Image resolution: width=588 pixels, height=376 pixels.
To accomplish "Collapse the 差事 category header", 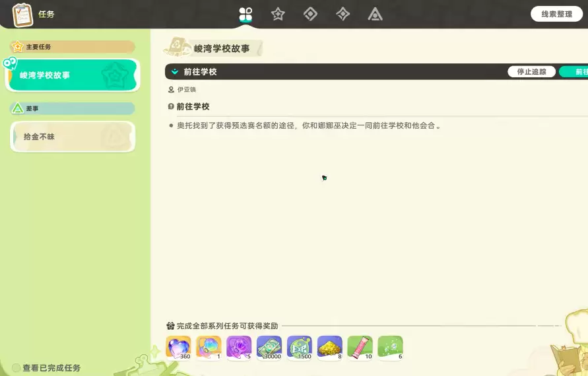I will [73, 108].
